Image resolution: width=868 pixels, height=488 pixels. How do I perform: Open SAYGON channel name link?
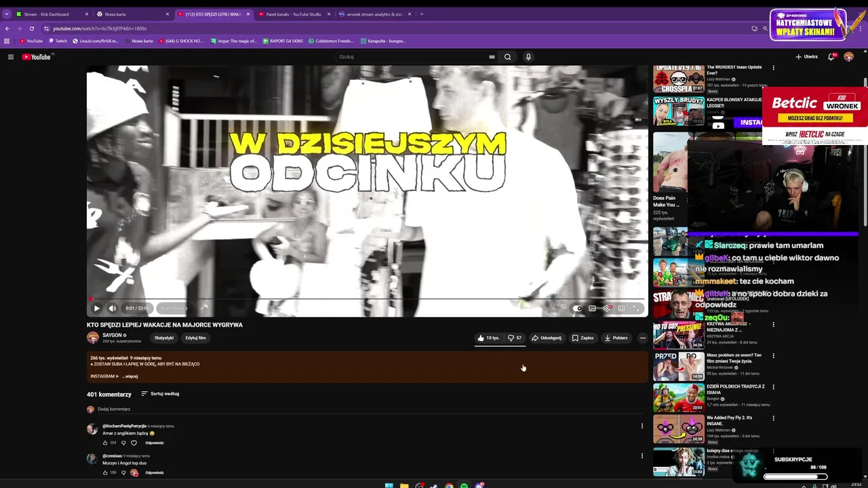(113, 335)
